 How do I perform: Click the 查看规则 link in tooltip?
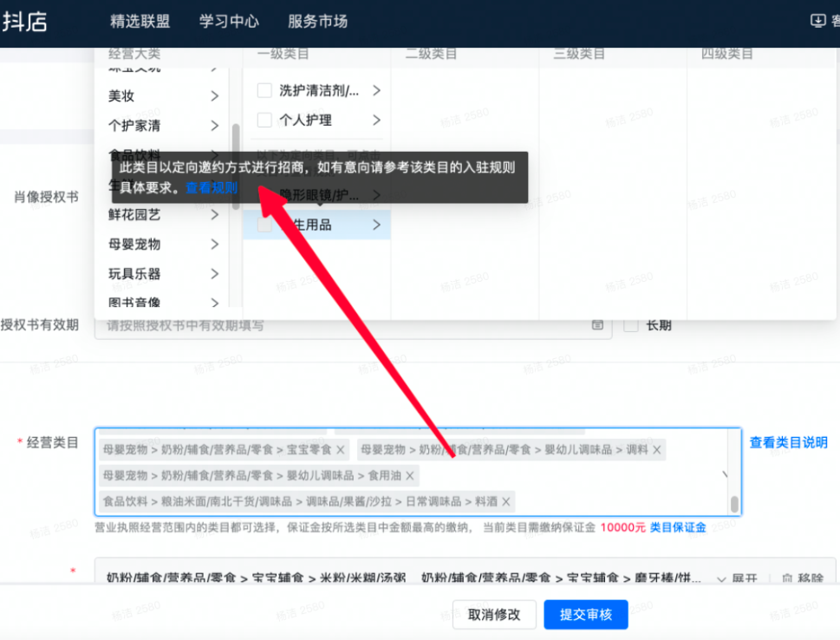tap(212, 187)
